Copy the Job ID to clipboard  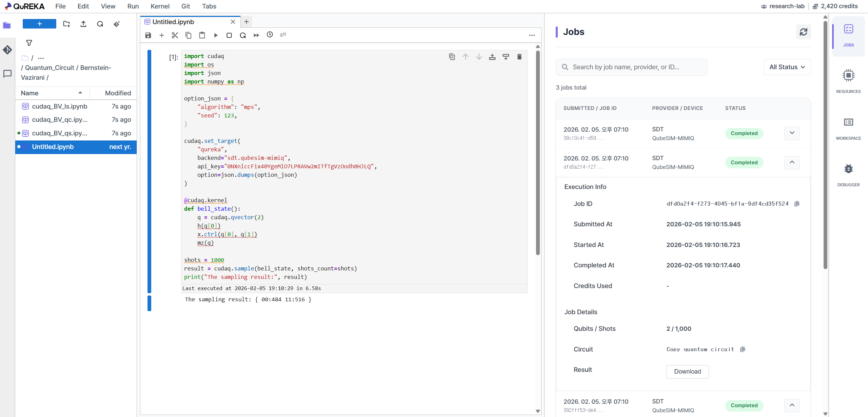[x=797, y=204]
